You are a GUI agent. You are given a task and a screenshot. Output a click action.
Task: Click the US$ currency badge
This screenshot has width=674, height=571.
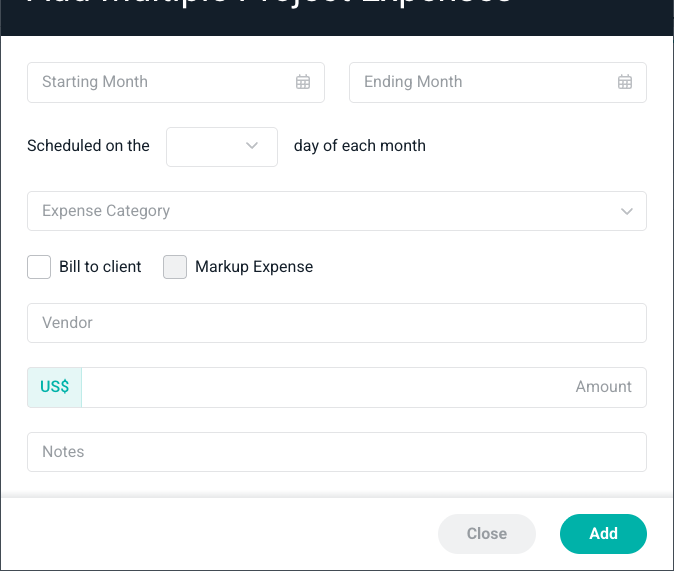(x=55, y=387)
